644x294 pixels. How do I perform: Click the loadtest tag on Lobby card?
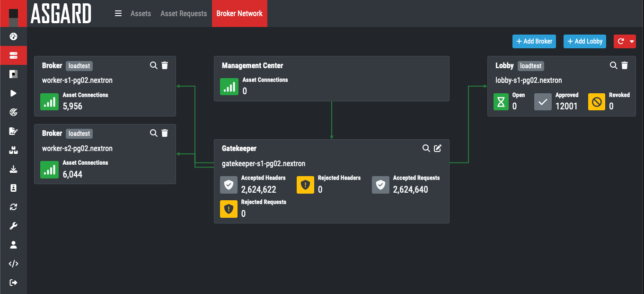click(530, 66)
